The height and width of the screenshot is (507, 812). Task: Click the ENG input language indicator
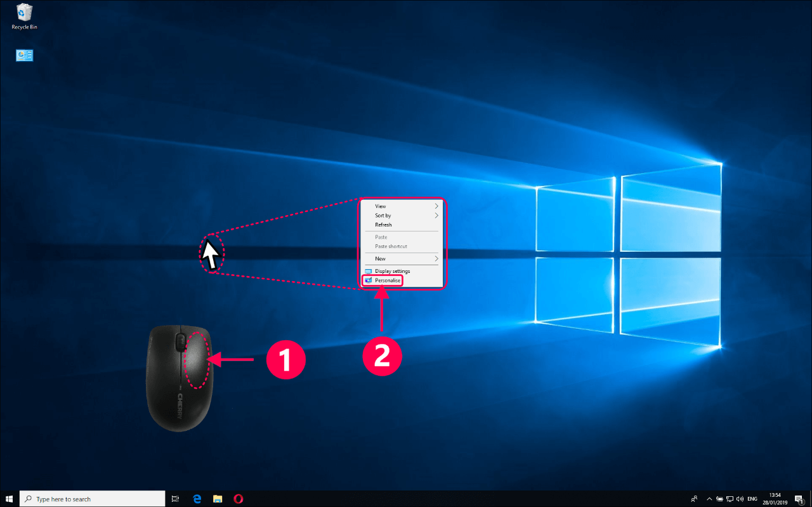pyautogui.click(x=752, y=499)
